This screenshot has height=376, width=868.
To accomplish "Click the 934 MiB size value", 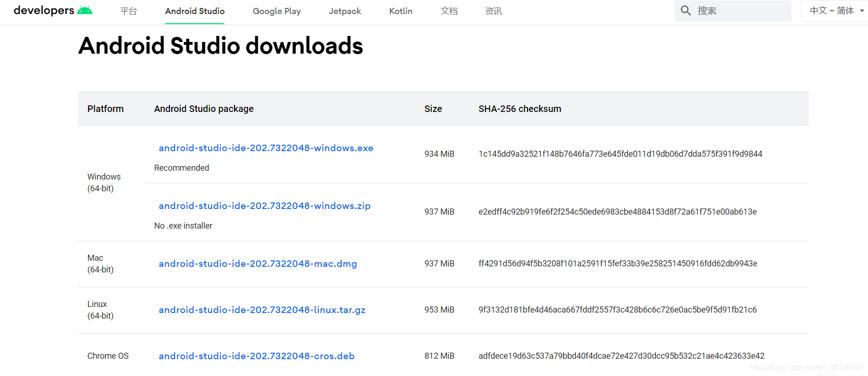I will (439, 154).
